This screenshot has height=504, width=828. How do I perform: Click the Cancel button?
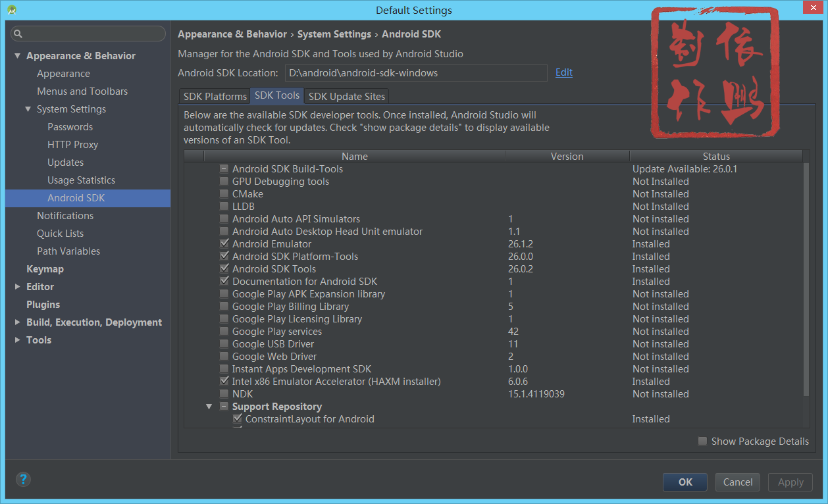[738, 482]
